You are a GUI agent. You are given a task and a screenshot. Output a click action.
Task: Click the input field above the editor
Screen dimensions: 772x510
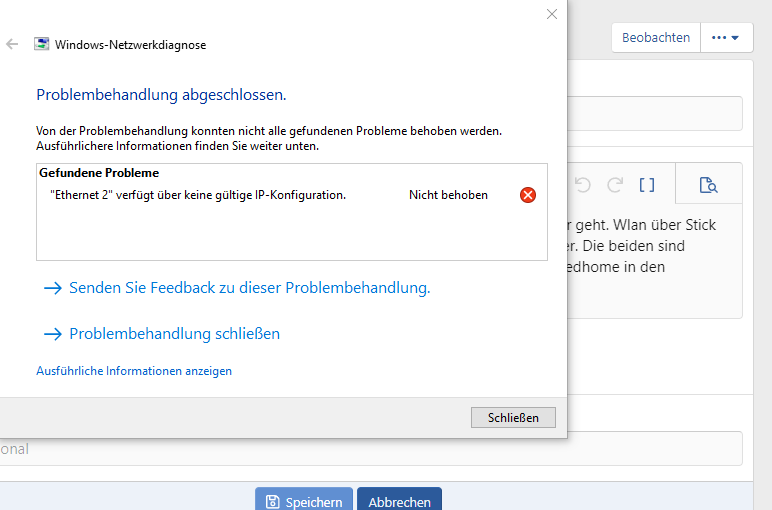[655, 114]
